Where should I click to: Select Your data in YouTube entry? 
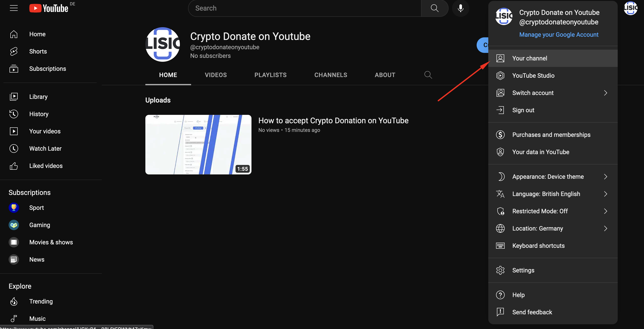tap(553, 152)
